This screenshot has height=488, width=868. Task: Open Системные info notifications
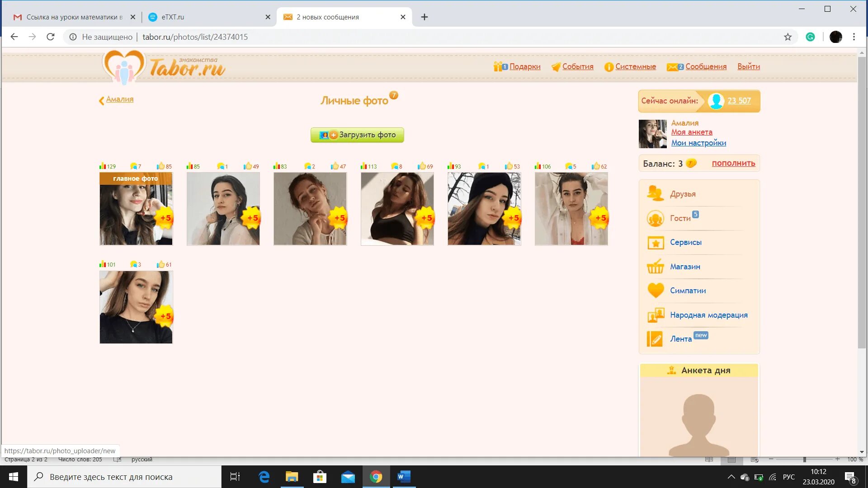[x=609, y=67]
